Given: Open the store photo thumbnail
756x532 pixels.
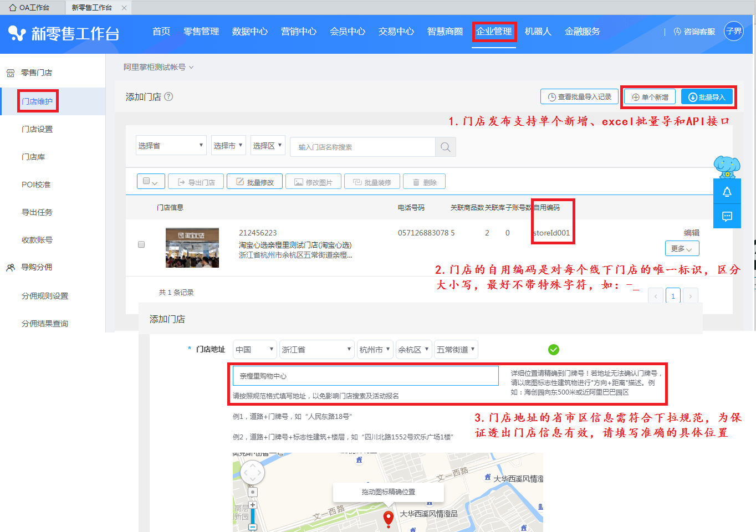Looking at the screenshot, I should [x=192, y=248].
